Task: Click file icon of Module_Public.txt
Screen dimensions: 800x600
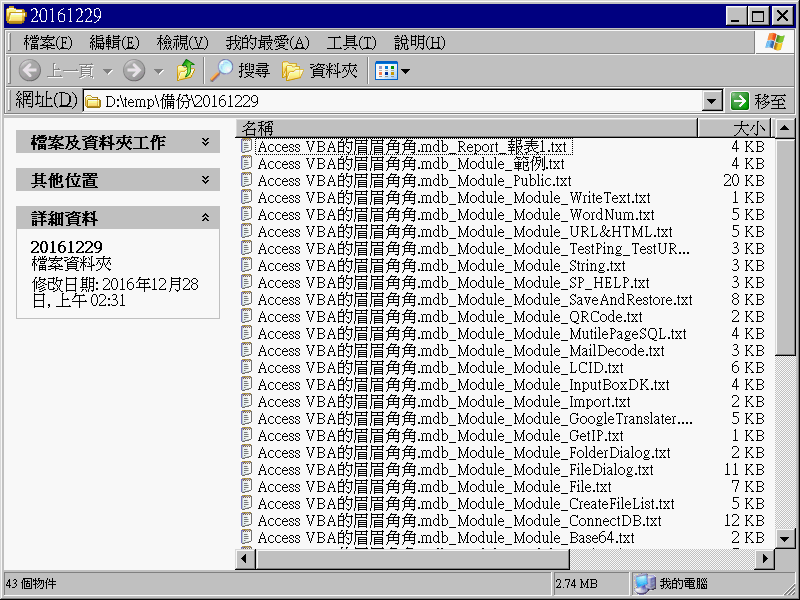Action: pos(246,181)
